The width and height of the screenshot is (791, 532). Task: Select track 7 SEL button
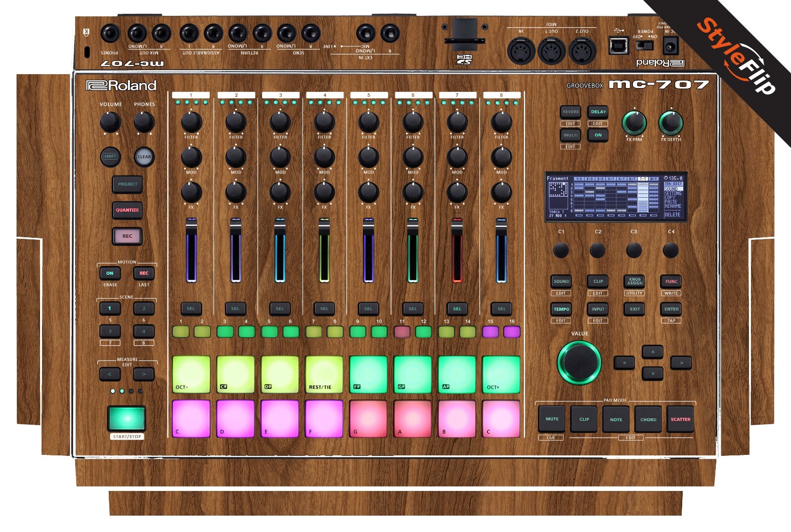(x=457, y=309)
